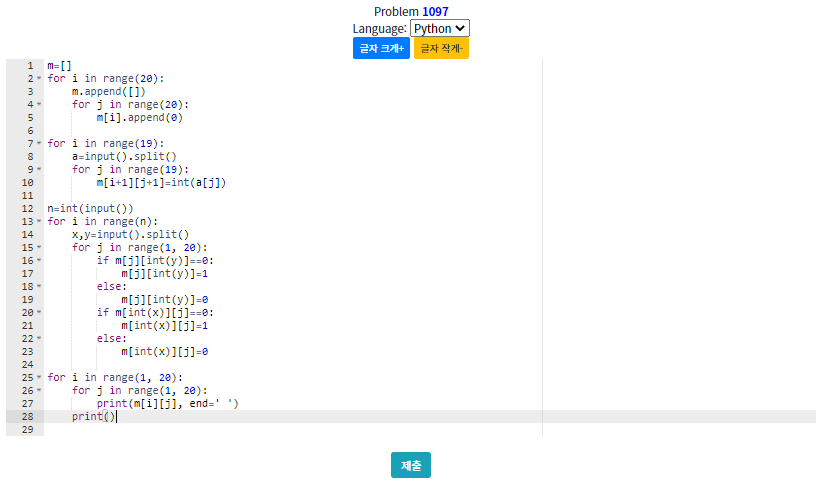
Task: Collapse the fold arrow on line 15
Action: 39,248
